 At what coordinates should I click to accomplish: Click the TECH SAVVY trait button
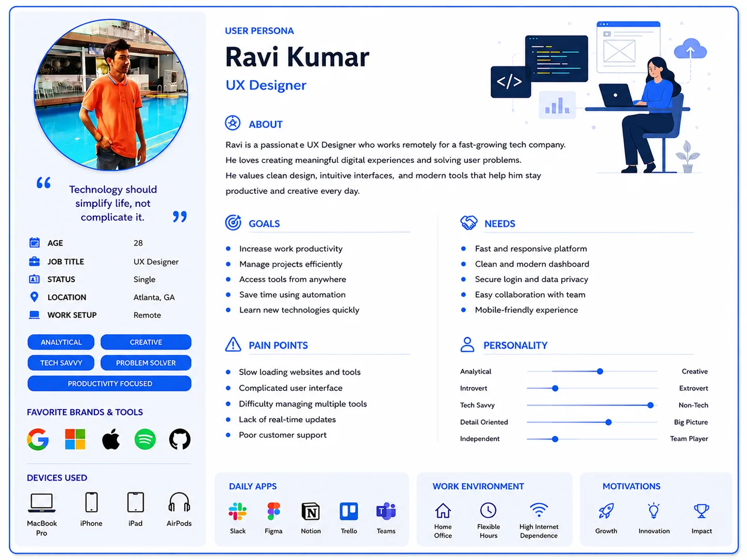61,363
